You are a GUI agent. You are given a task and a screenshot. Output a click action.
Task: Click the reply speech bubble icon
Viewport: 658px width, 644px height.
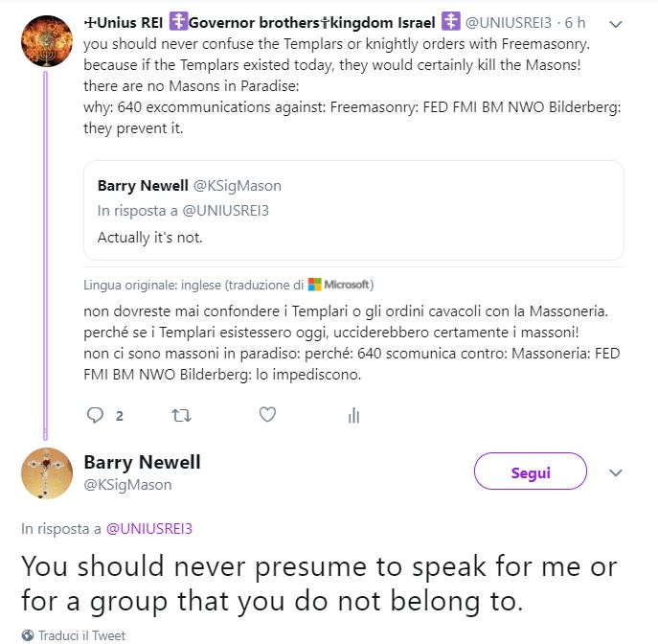tap(96, 415)
